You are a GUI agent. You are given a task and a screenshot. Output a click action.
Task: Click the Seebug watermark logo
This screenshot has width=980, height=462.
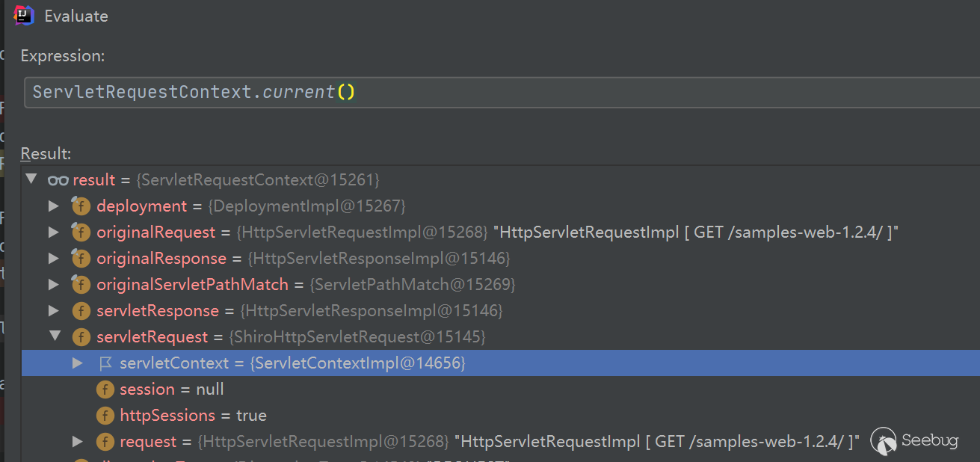(914, 441)
